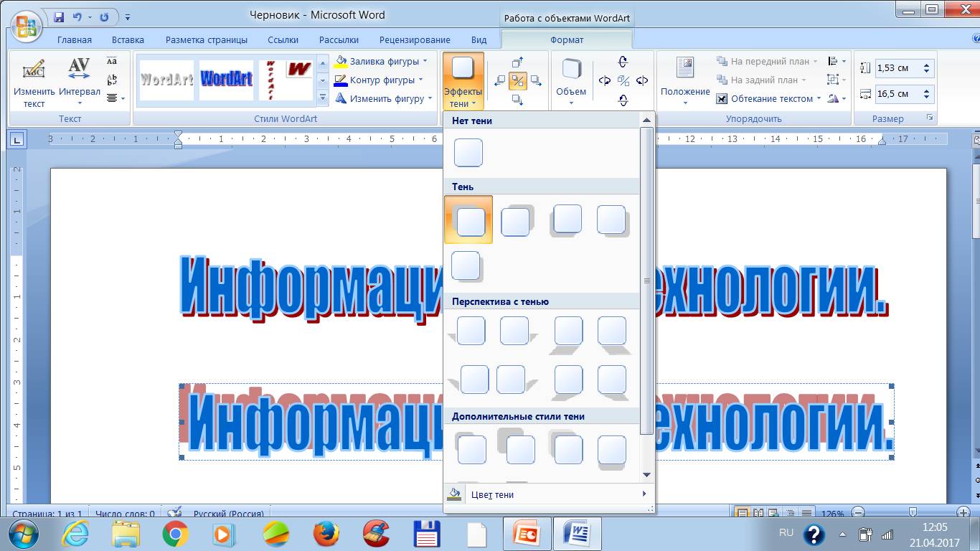The image size is (980, 551).
Task: Click На передний план button
Action: click(x=767, y=61)
